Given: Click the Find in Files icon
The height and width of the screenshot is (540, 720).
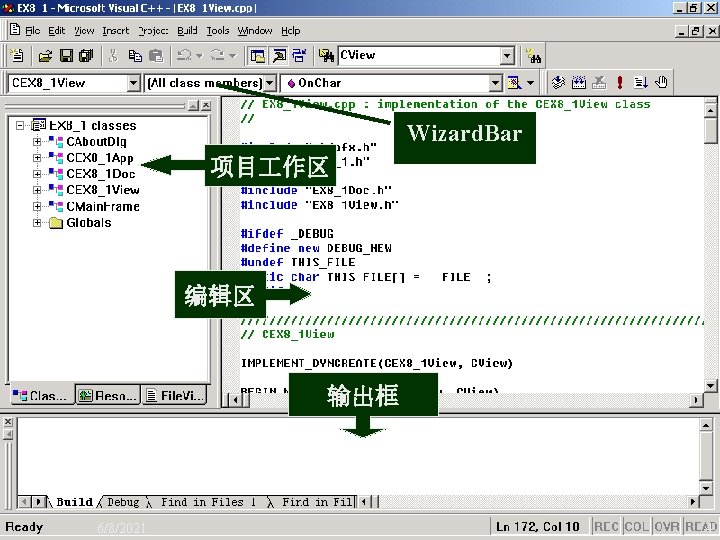Looking at the screenshot, I should coord(326,56).
